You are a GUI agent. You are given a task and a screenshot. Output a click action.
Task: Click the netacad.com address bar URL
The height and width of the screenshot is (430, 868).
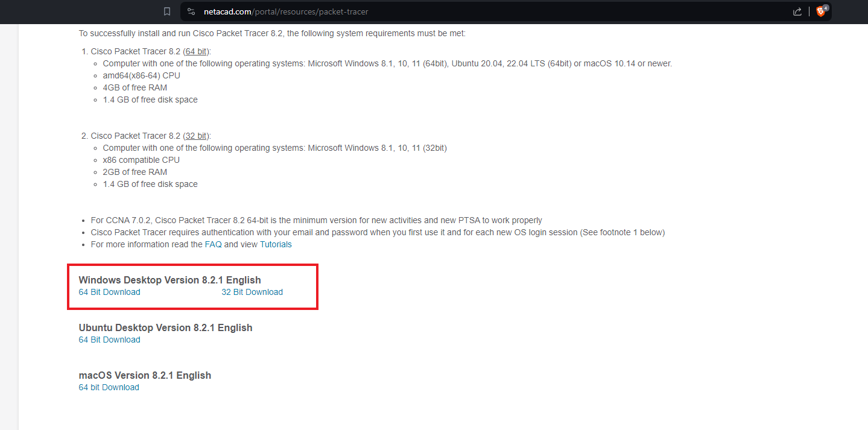(x=286, y=11)
